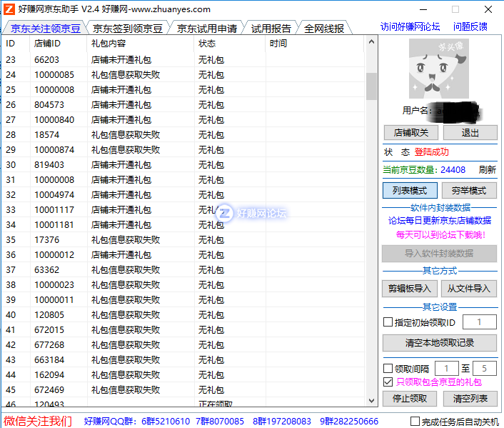
Task: Click the list scrollbar thumb
Action: pos(371,86)
